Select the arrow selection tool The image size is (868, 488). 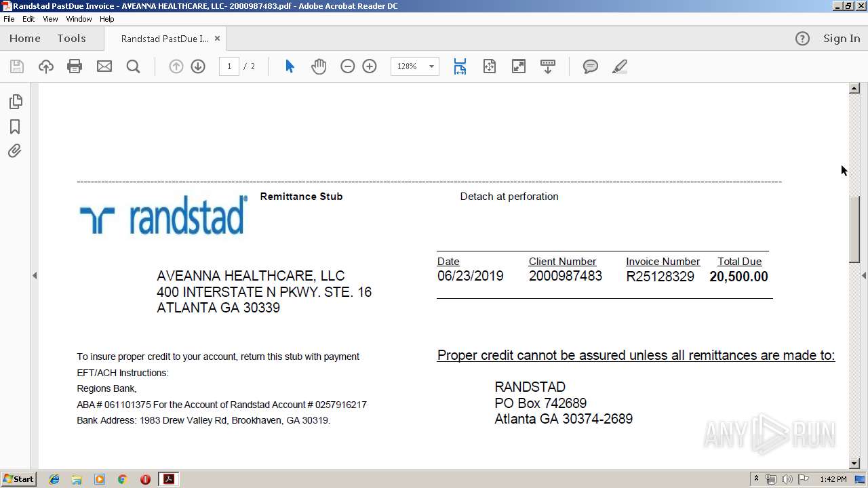point(290,66)
